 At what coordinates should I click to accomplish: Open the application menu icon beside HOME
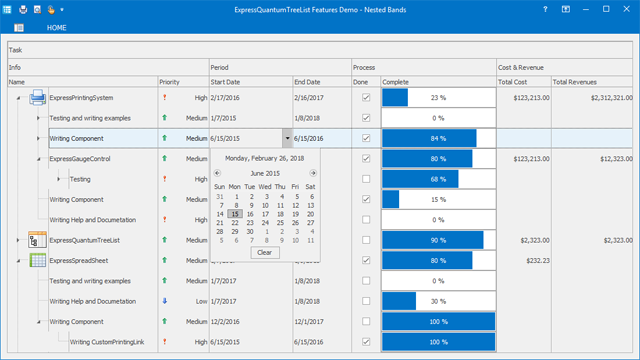[x=19, y=28]
